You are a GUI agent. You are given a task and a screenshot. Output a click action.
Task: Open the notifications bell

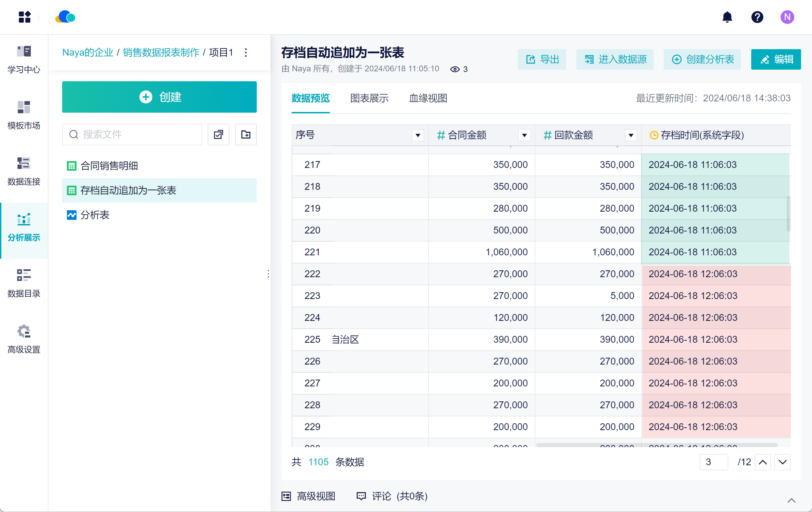(727, 17)
